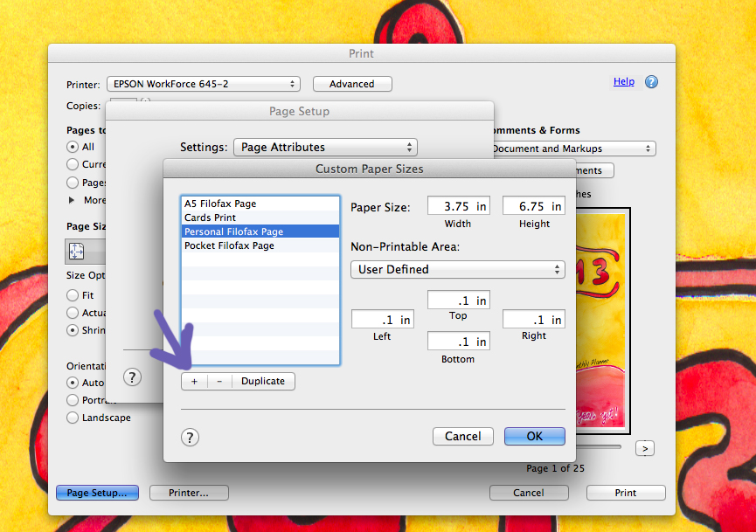Click the Top margin input field
756x532 pixels.
(458, 301)
